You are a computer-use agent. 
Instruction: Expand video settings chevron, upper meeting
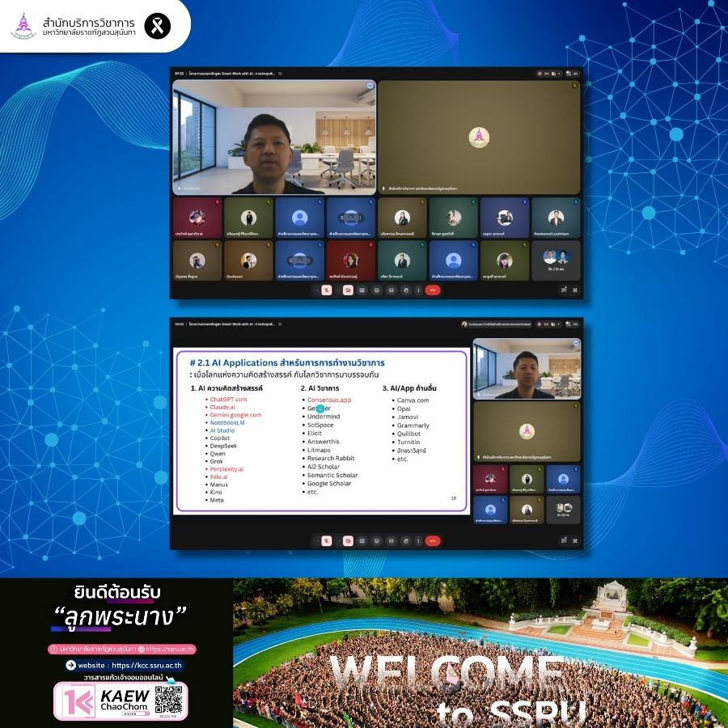[340, 290]
